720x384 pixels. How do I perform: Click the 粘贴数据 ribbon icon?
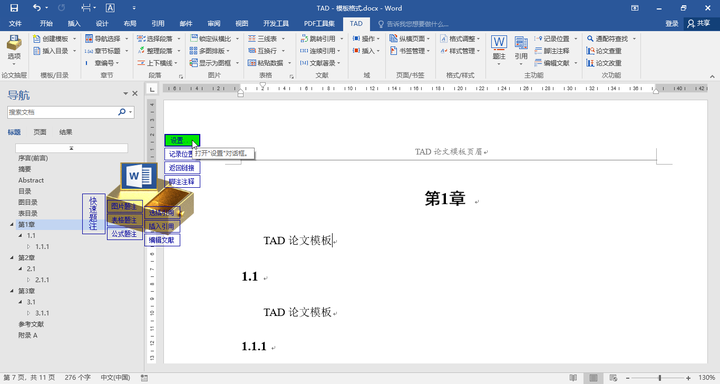point(252,63)
